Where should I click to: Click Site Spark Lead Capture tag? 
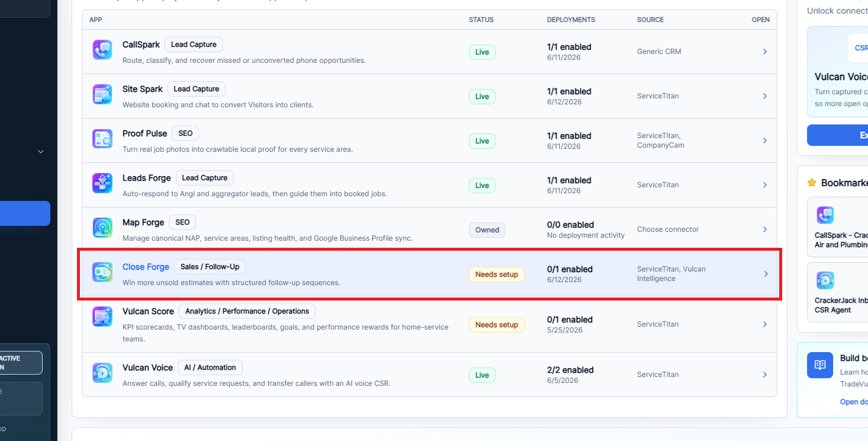point(196,89)
